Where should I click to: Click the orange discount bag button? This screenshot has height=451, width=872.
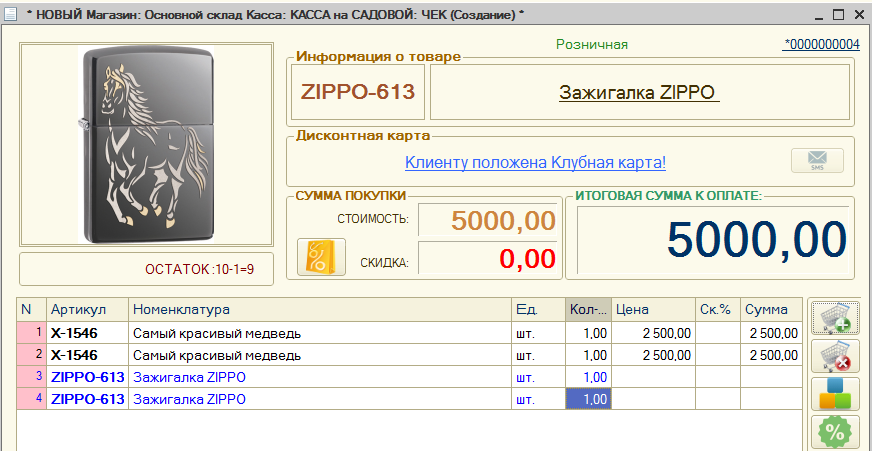click(321, 257)
